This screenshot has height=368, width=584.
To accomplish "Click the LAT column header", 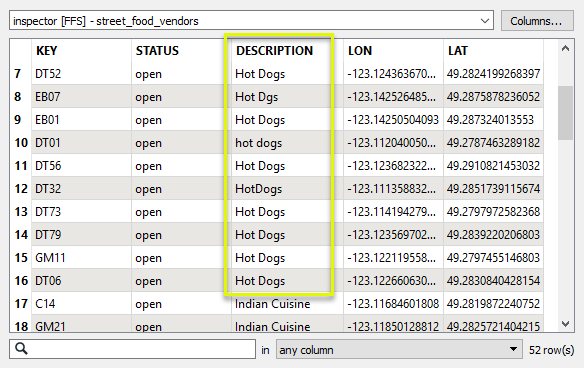I will 493,51.
